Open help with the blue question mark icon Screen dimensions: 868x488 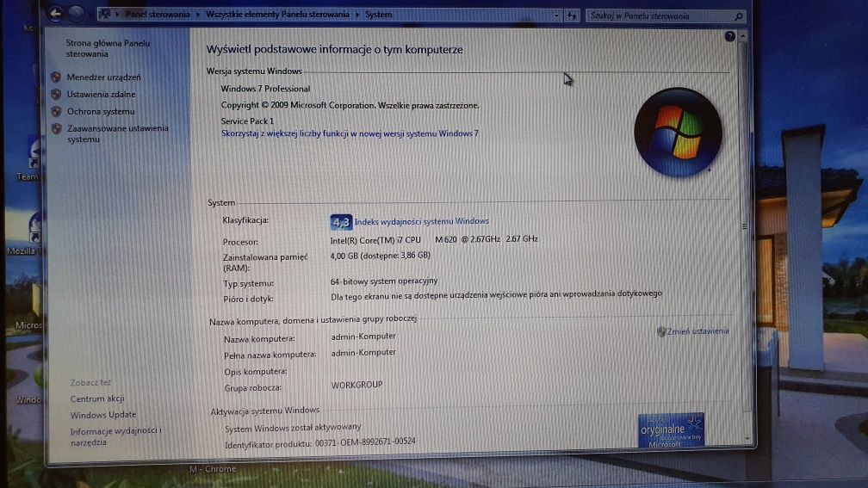coord(729,36)
